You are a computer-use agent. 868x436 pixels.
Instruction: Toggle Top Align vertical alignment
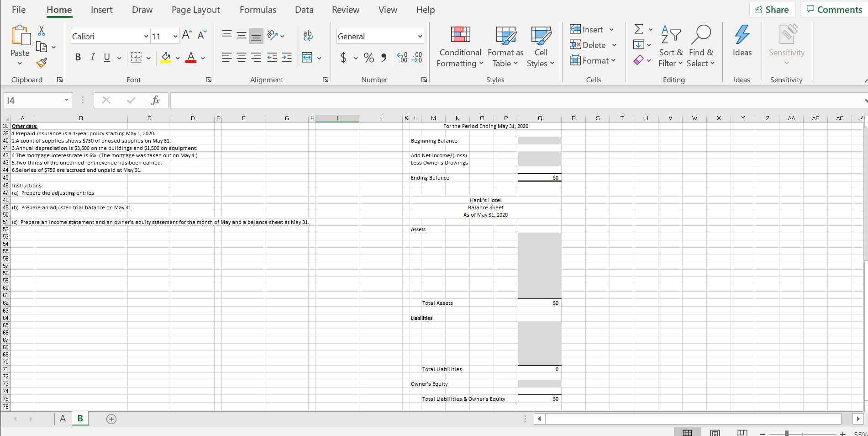pyautogui.click(x=227, y=35)
